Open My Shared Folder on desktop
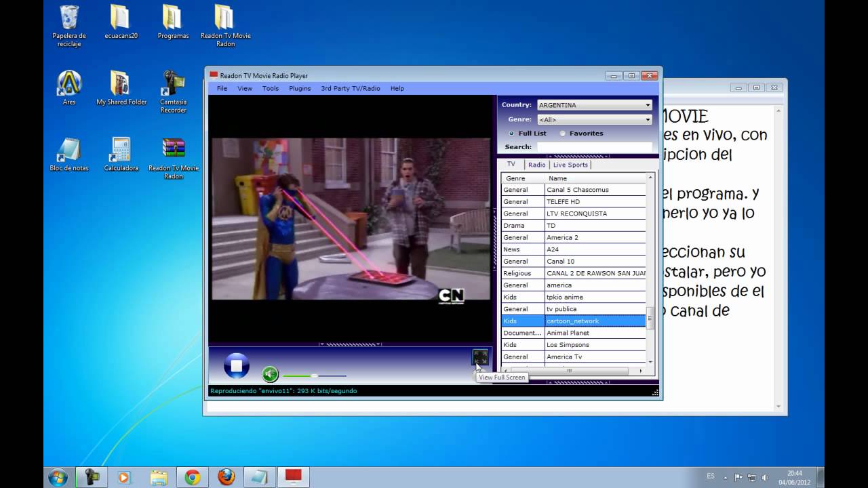This screenshot has height=488, width=868. [x=121, y=88]
